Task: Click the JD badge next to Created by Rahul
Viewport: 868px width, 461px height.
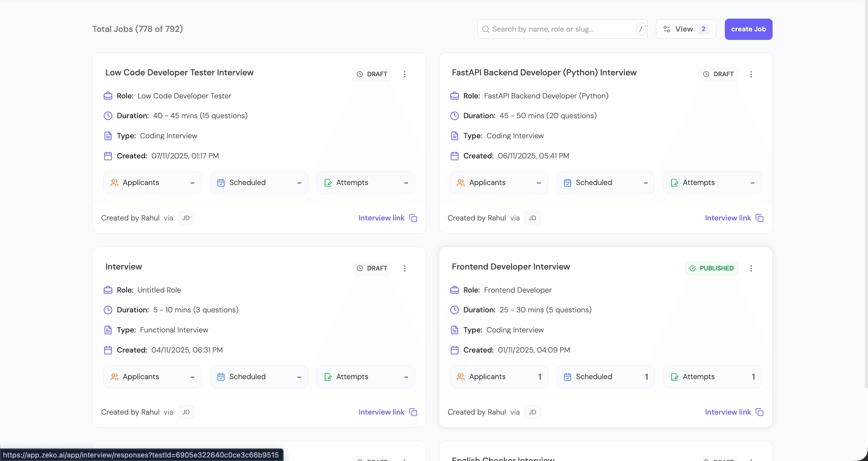Action: click(x=186, y=218)
